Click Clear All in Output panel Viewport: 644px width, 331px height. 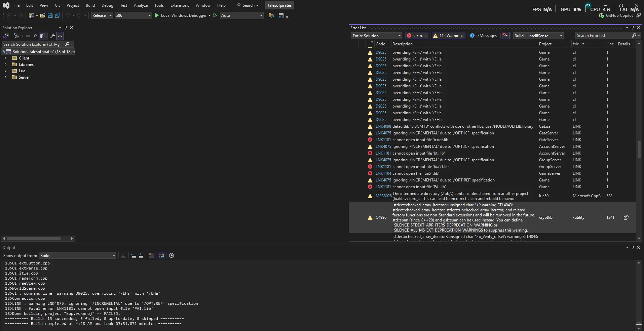151,255
